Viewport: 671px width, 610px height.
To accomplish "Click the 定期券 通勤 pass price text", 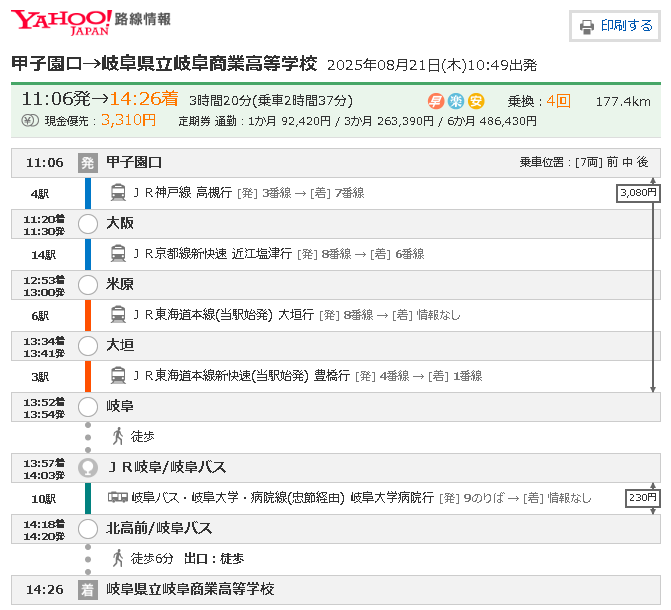I will [x=357, y=122].
